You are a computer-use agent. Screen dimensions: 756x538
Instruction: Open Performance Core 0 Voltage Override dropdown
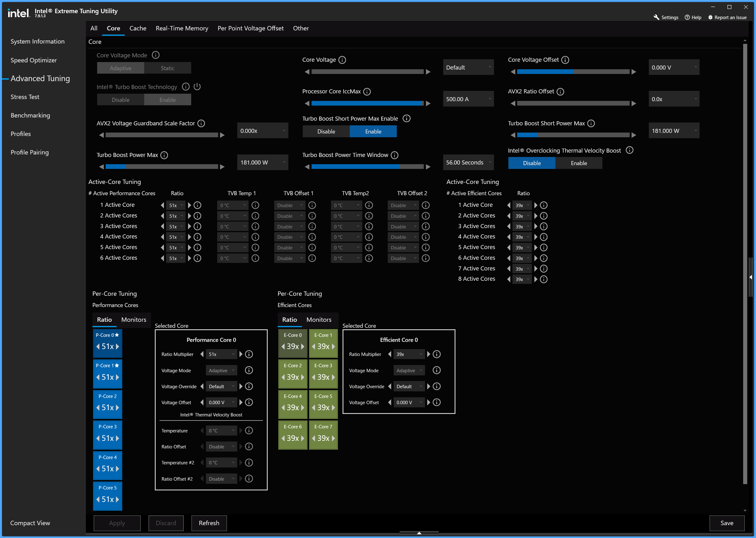(x=221, y=387)
